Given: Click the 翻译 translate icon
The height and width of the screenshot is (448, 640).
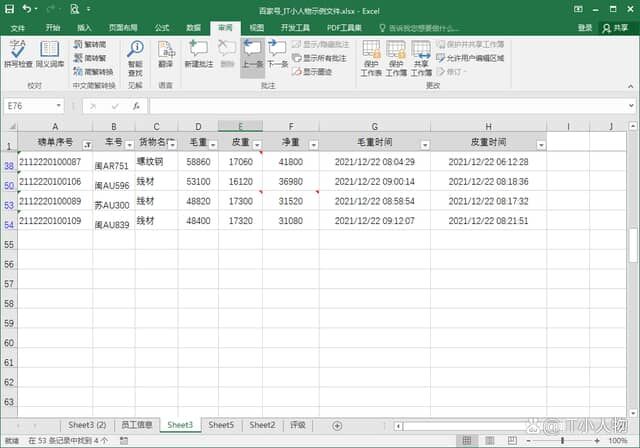Looking at the screenshot, I should coord(165,56).
